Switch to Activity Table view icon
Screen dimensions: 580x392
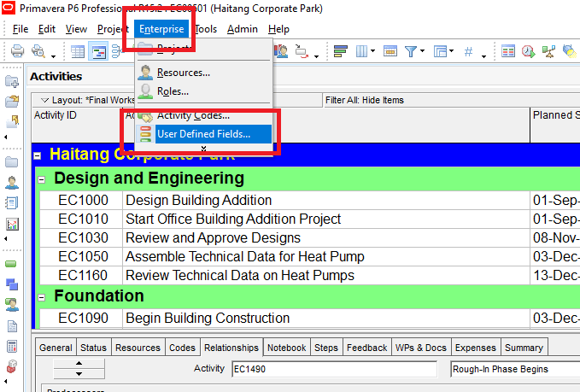point(78,51)
